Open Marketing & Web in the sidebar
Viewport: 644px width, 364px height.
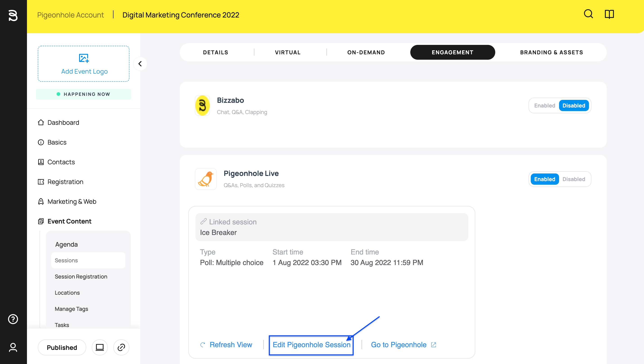72,202
